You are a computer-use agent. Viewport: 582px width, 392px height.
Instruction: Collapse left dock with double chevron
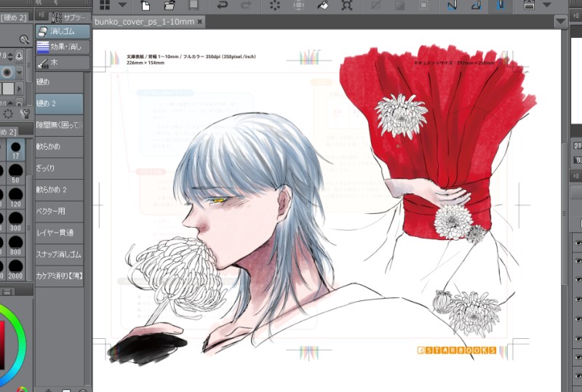(x=39, y=3)
